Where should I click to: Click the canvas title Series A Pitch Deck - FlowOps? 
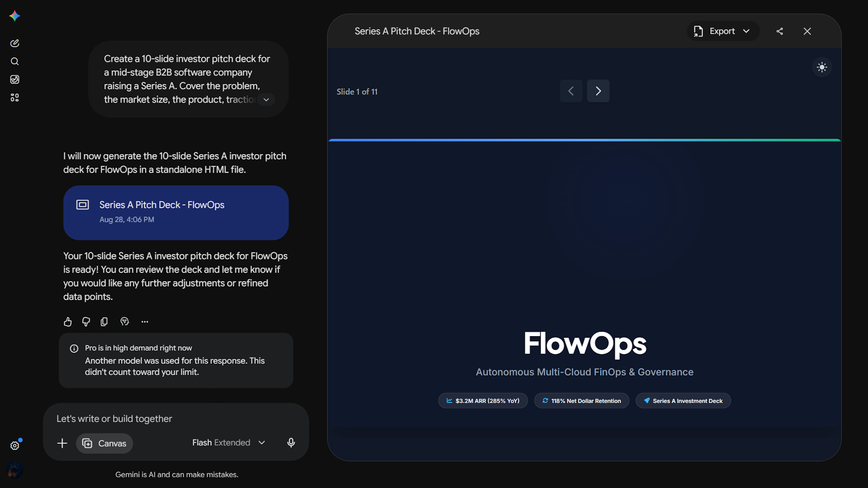coord(417,31)
